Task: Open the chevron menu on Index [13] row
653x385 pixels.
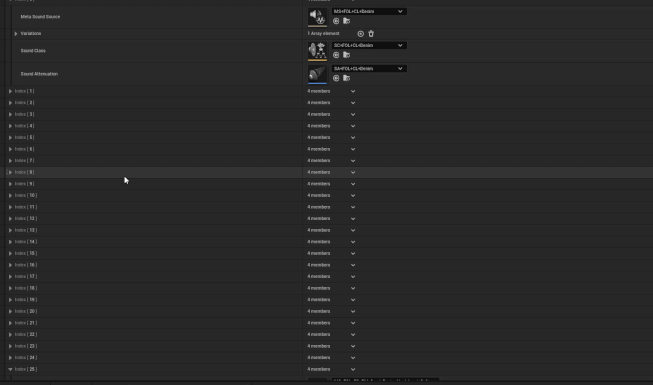Action: pyautogui.click(x=353, y=230)
